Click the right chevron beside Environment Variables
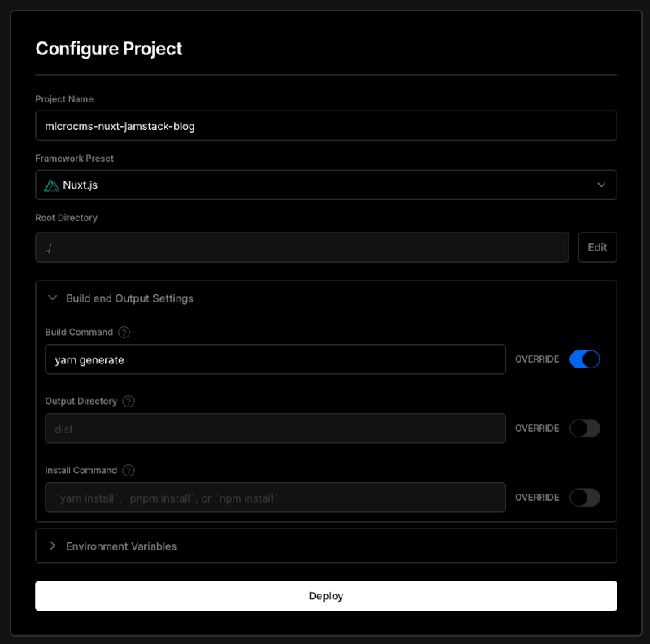The height and width of the screenshot is (644, 650). [53, 546]
